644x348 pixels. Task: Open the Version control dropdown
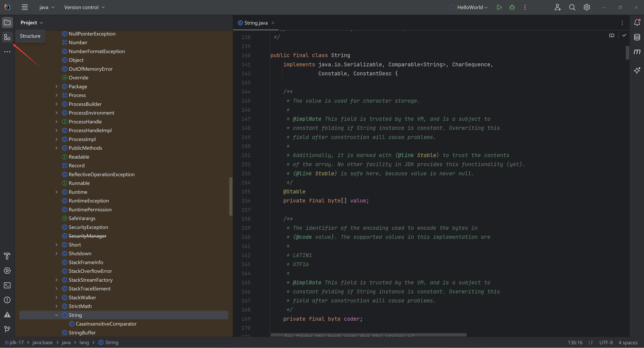click(x=84, y=7)
